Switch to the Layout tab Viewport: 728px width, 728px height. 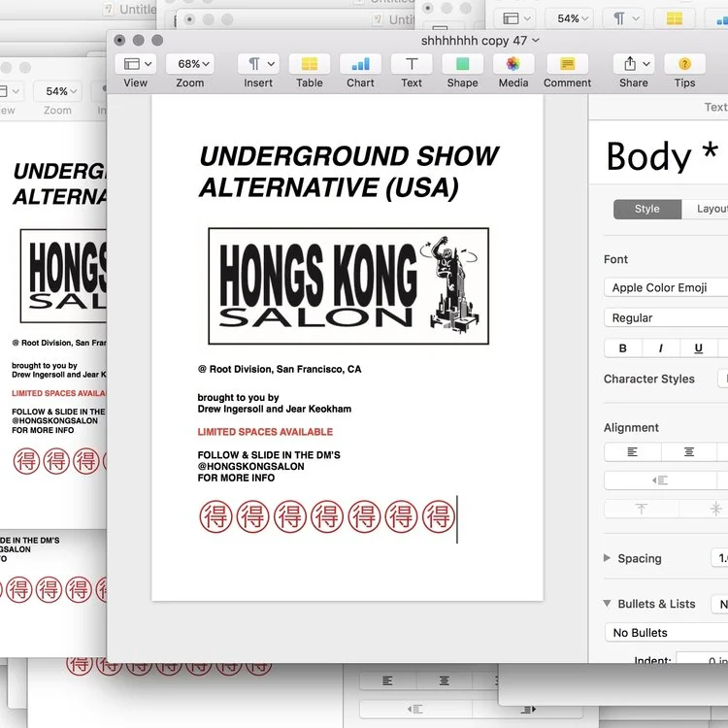tap(706, 209)
